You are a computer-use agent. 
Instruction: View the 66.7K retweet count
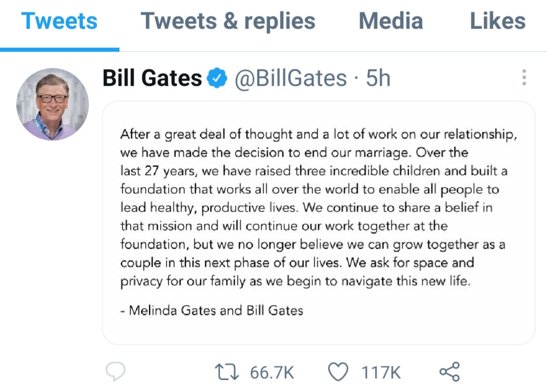pos(272,373)
